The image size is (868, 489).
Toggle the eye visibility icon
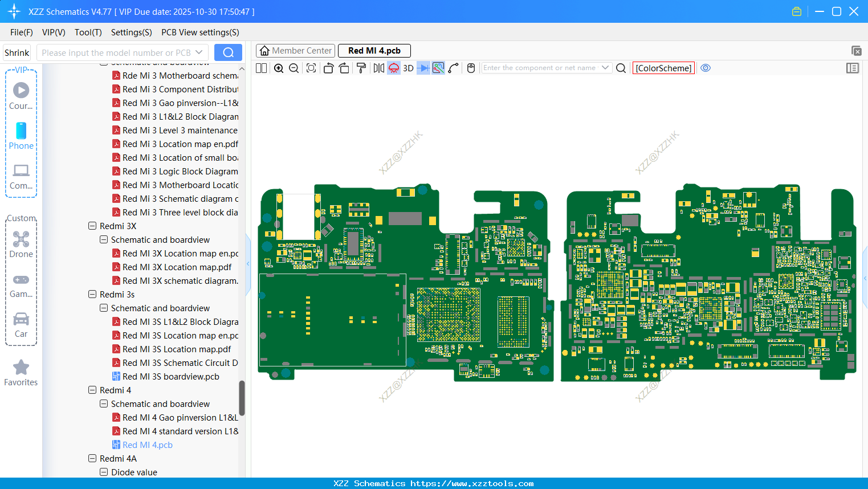(x=706, y=68)
